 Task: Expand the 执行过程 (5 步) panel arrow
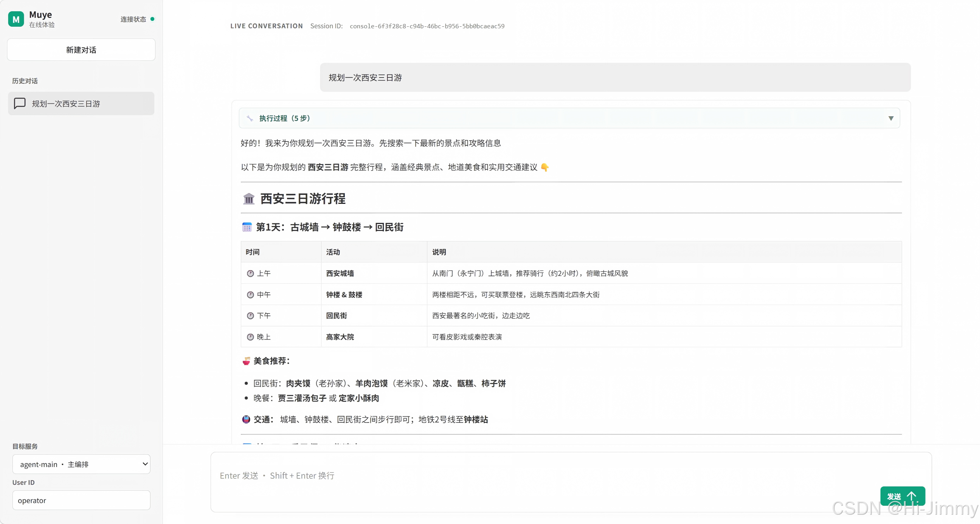click(x=891, y=118)
